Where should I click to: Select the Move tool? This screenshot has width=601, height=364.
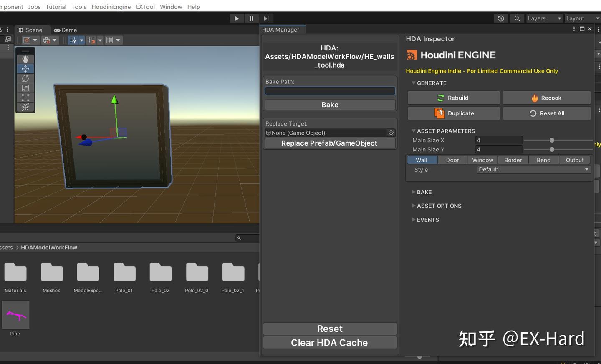[25, 68]
